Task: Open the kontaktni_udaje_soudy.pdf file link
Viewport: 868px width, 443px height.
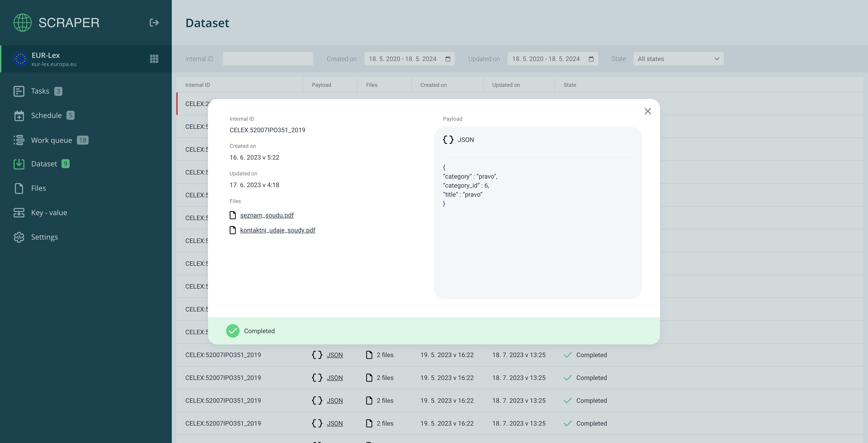Action: [x=277, y=230]
